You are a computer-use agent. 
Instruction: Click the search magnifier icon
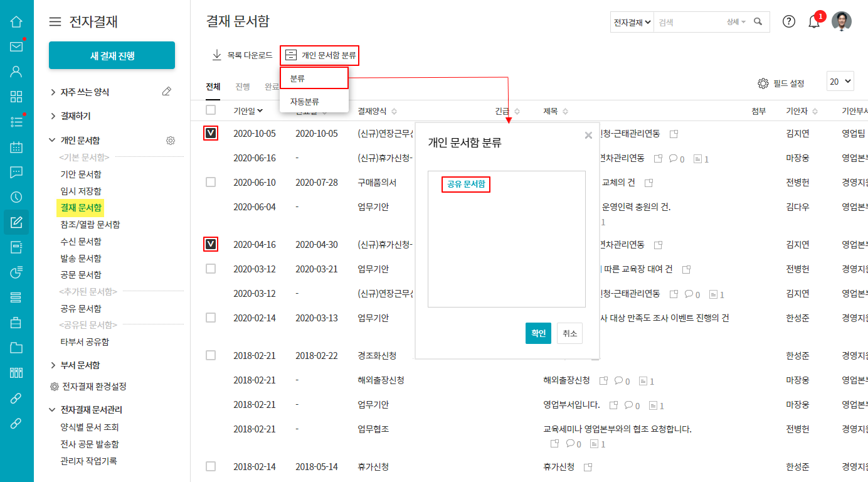(x=758, y=21)
